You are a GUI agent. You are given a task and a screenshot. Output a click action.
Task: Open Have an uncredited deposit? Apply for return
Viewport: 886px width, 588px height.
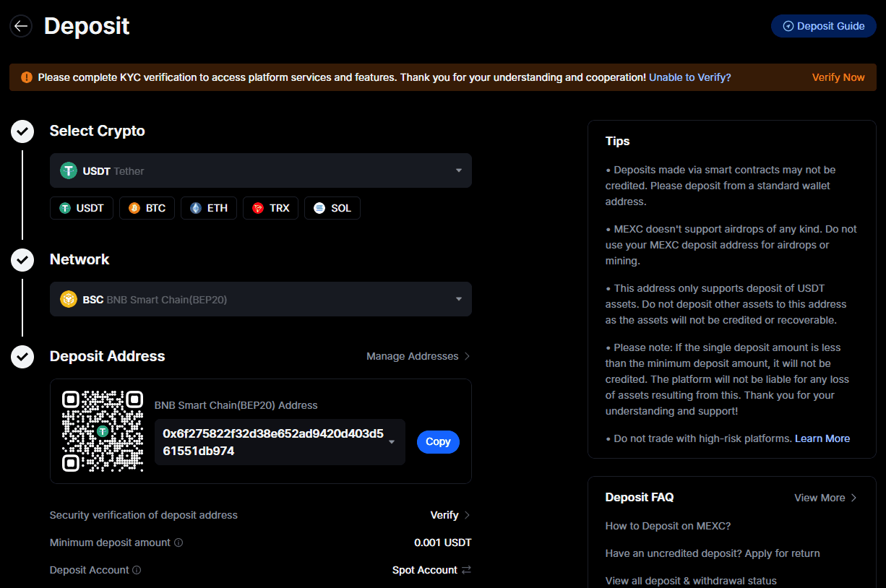[713, 553]
